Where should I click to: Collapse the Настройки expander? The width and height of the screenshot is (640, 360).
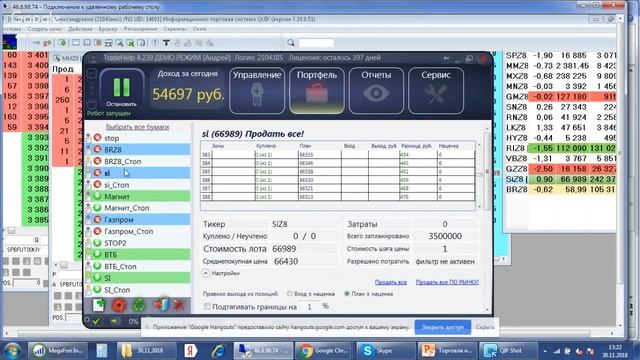click(x=206, y=273)
